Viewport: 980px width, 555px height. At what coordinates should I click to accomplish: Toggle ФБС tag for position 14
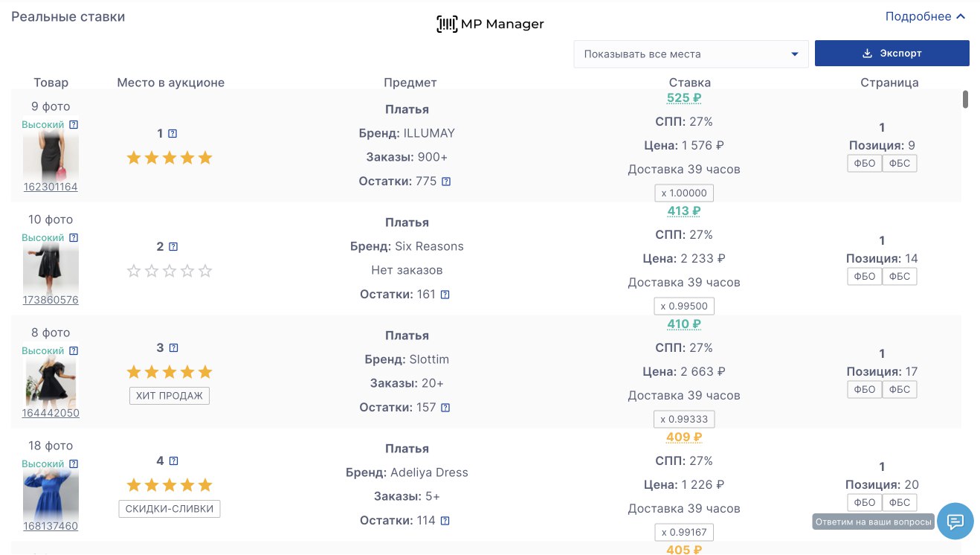pyautogui.click(x=900, y=277)
